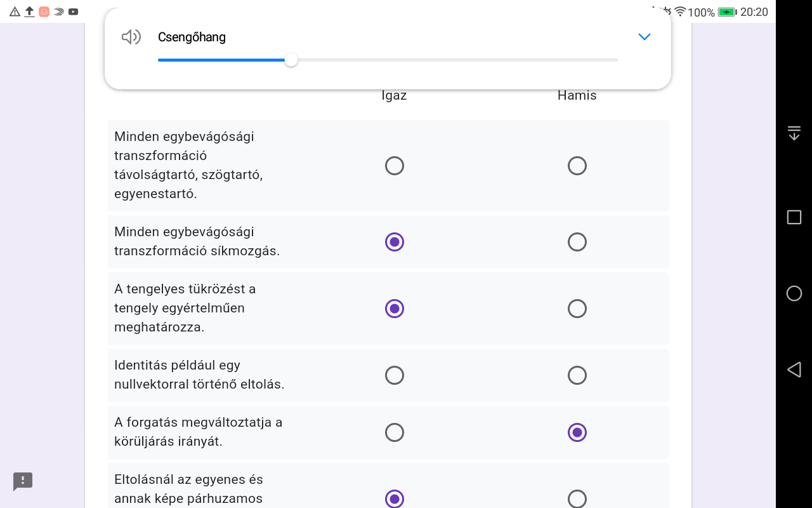The width and height of the screenshot is (812, 508).
Task: Choose Hamis for Eltolásnál az egyenes statement
Action: [x=577, y=498]
